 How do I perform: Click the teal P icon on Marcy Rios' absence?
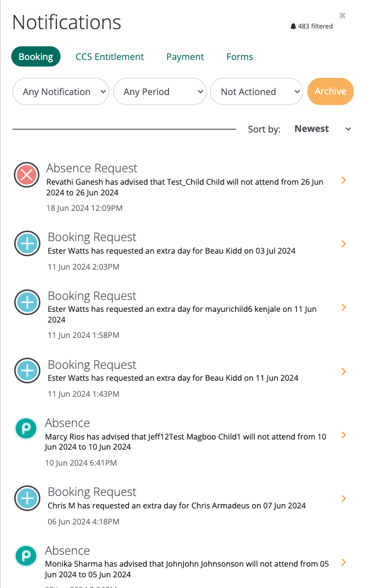pyautogui.click(x=27, y=428)
